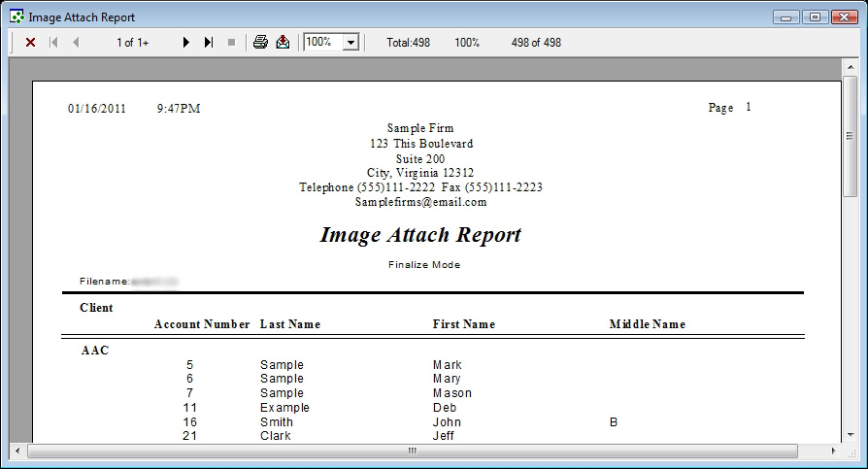The width and height of the screenshot is (868, 469).
Task: Close the current report view (red X)
Action: [x=30, y=43]
